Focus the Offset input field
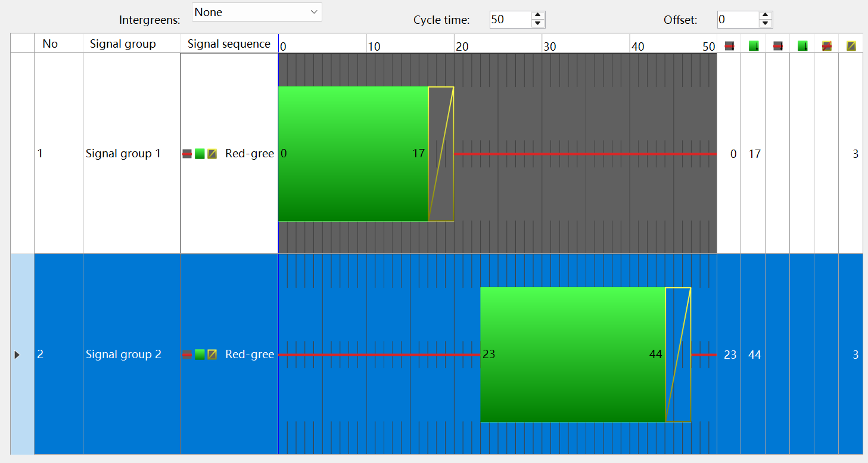868x463 pixels. tap(738, 20)
